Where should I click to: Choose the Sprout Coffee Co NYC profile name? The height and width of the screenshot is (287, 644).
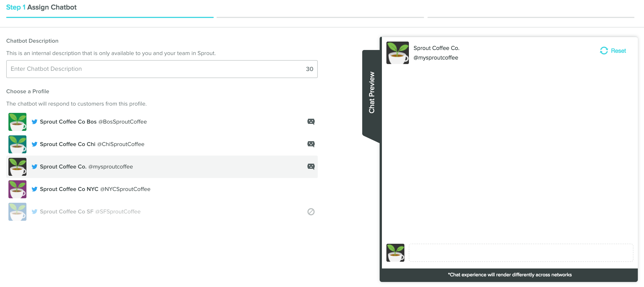69,189
